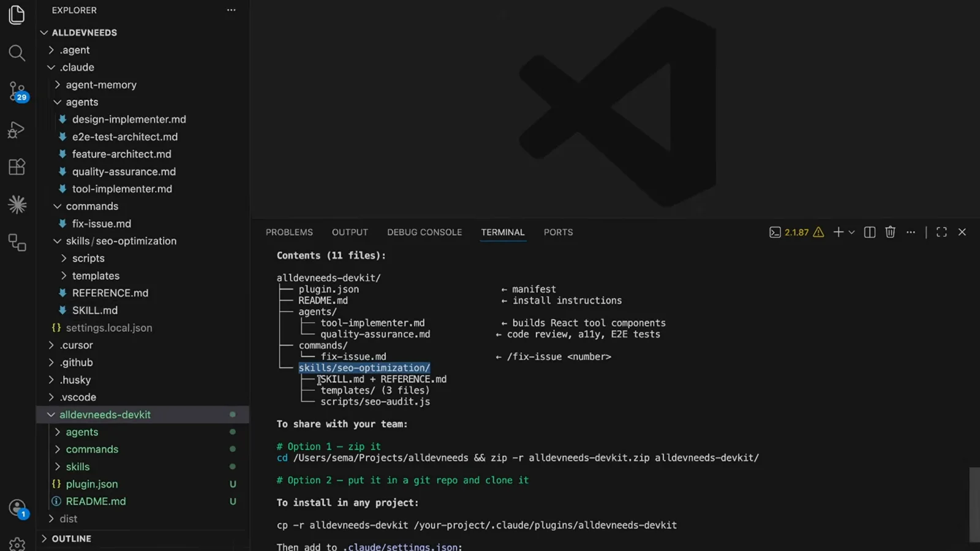Expand the templates folder
This screenshot has width=980, height=551.
pyautogui.click(x=142, y=276)
